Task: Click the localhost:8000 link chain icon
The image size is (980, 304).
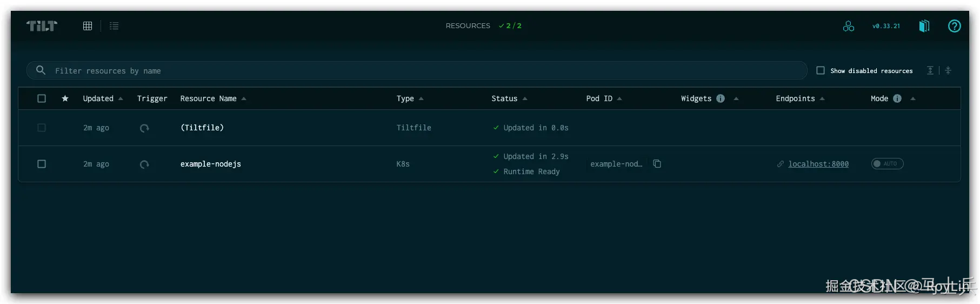Action: pos(781,164)
